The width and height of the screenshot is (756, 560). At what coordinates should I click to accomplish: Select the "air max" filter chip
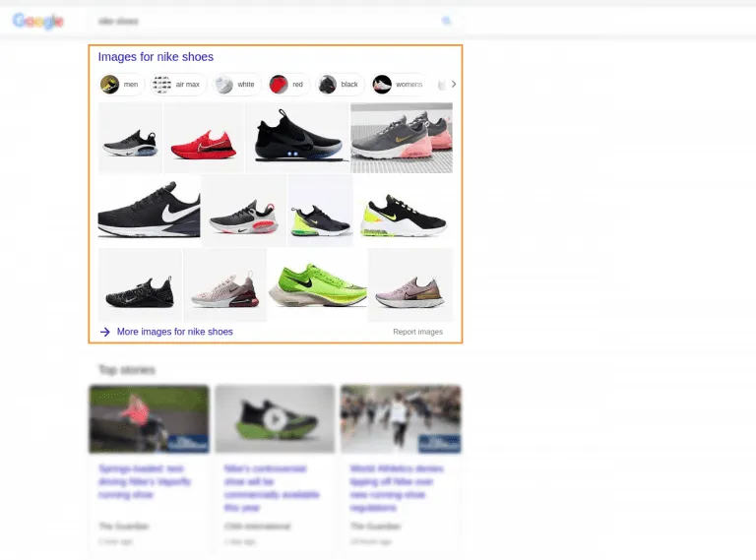176,85
